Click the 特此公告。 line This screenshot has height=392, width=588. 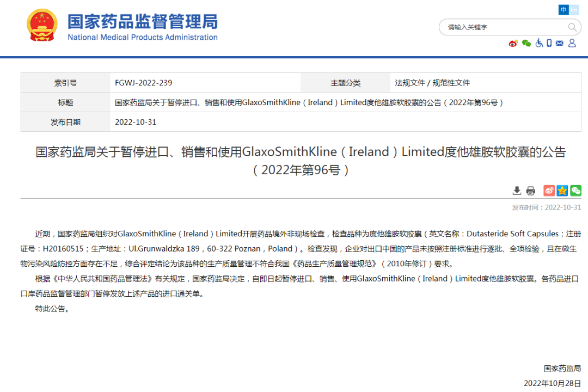pos(52,309)
